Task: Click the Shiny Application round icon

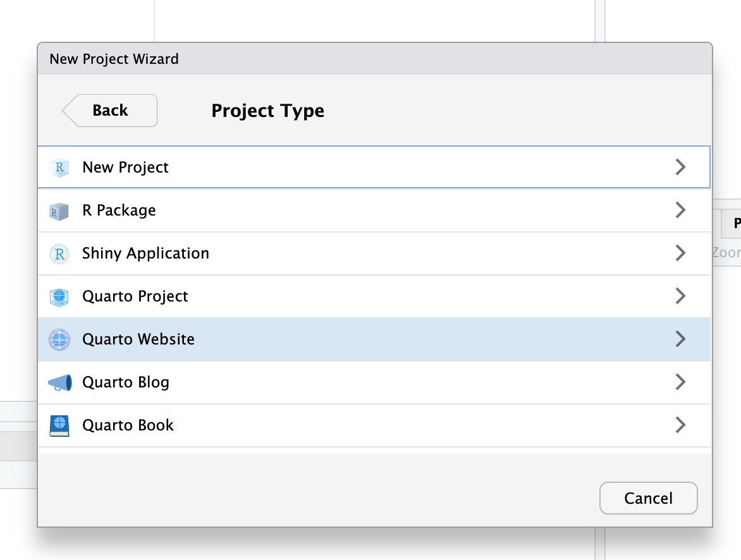Action: click(x=59, y=254)
